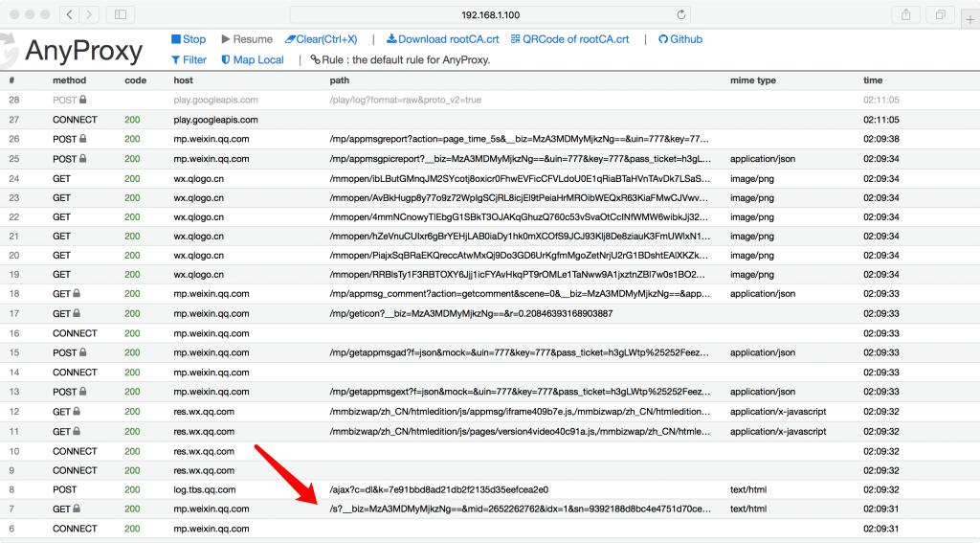Click lock icon on row 17 GET

[77, 313]
